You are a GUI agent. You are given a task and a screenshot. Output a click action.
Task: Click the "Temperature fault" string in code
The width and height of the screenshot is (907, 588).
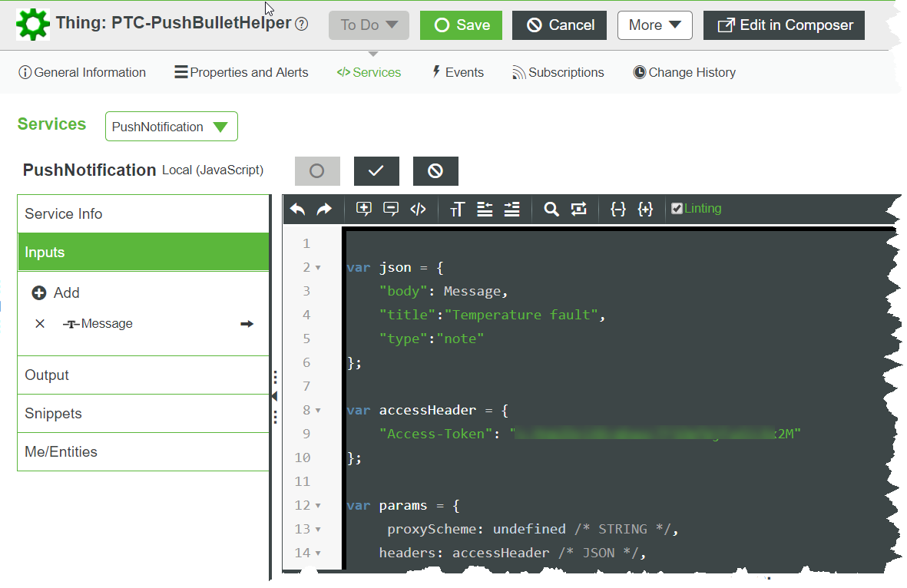click(521, 315)
